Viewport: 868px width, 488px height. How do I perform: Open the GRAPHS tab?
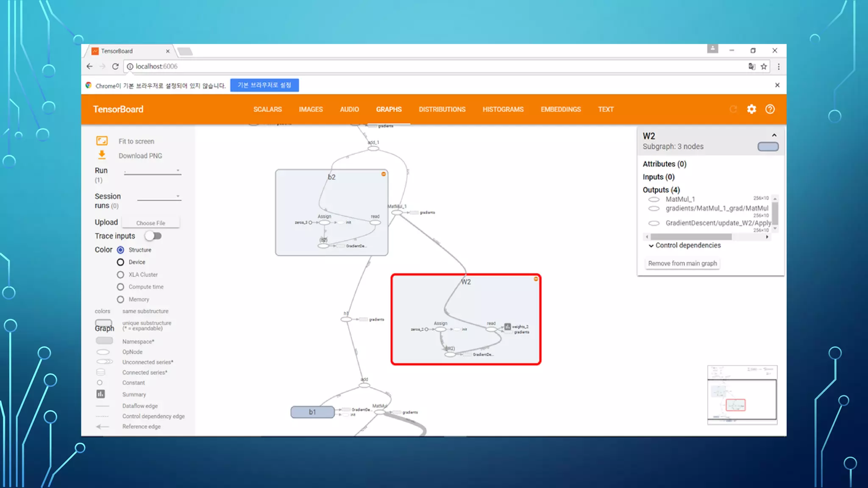tap(389, 109)
